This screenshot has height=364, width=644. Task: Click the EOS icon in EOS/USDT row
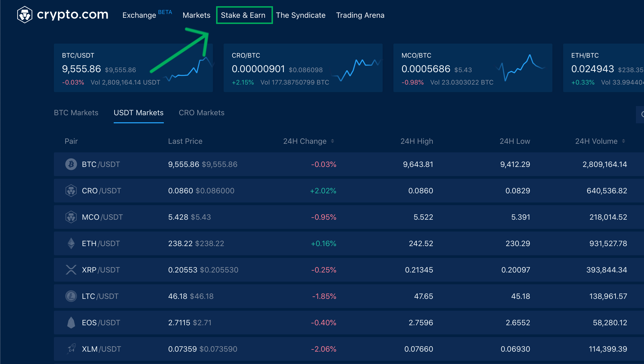71,323
